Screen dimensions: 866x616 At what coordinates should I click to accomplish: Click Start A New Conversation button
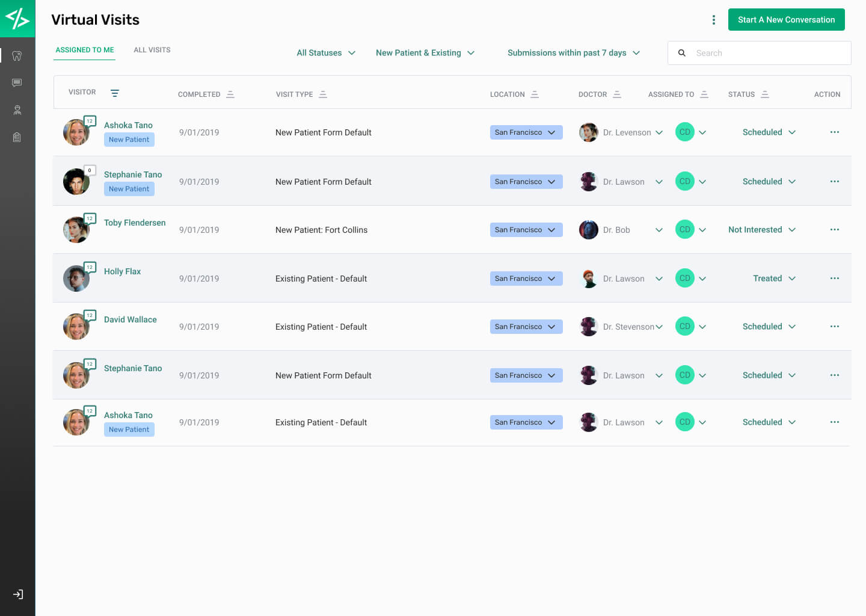(786, 20)
